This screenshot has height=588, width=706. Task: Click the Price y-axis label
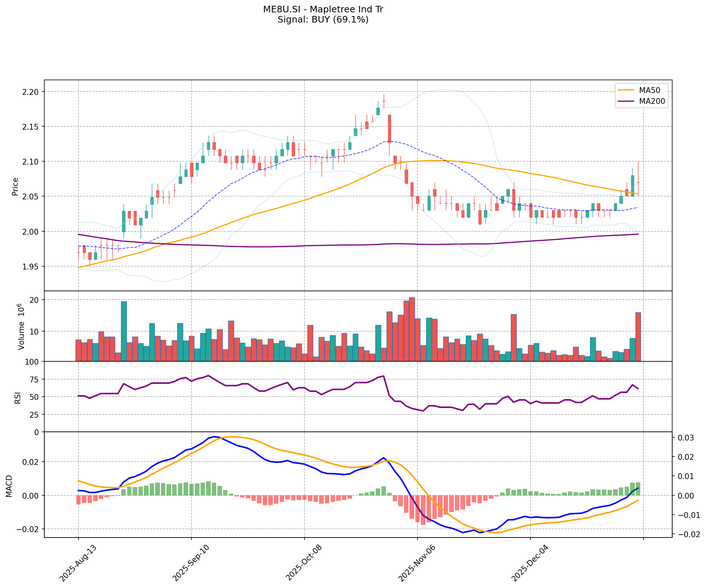15,187
